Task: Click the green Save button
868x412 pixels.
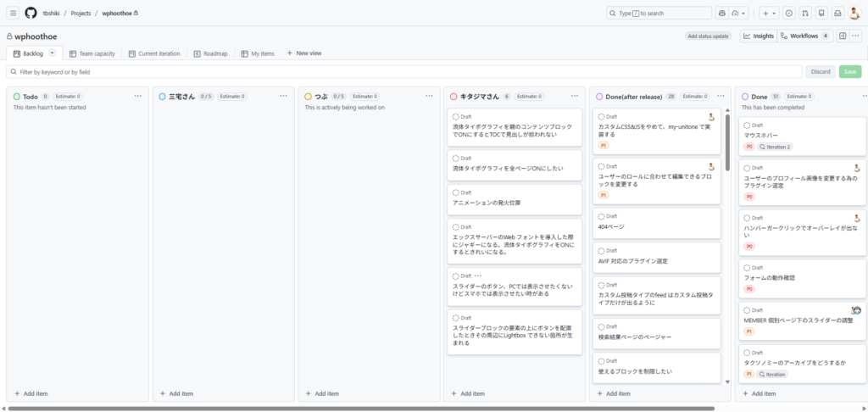Action: click(850, 72)
